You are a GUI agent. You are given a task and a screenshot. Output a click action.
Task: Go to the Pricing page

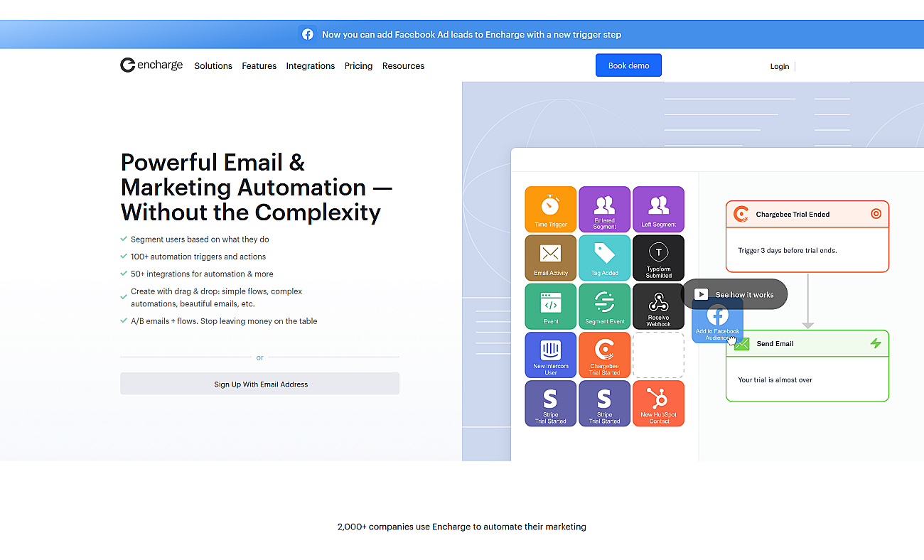pyautogui.click(x=358, y=65)
